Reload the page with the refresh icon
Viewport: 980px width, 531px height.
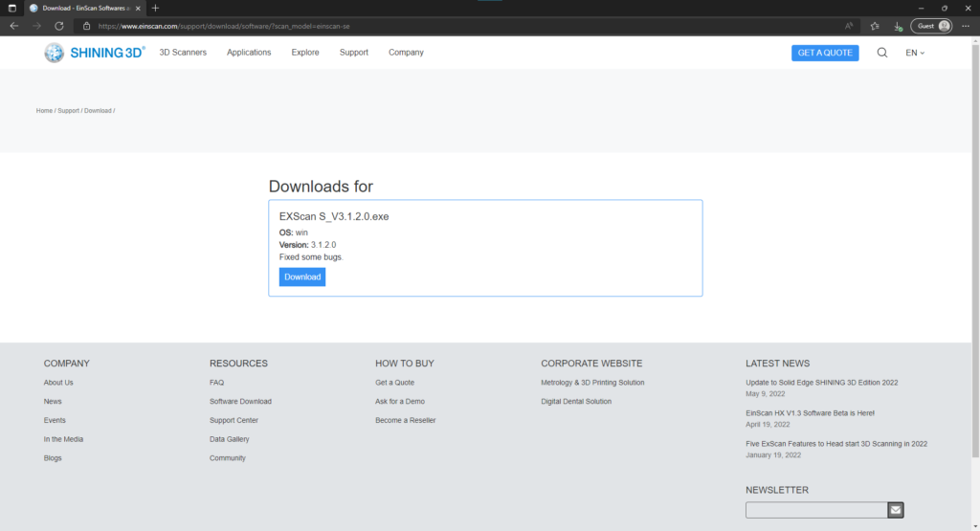[x=58, y=26]
